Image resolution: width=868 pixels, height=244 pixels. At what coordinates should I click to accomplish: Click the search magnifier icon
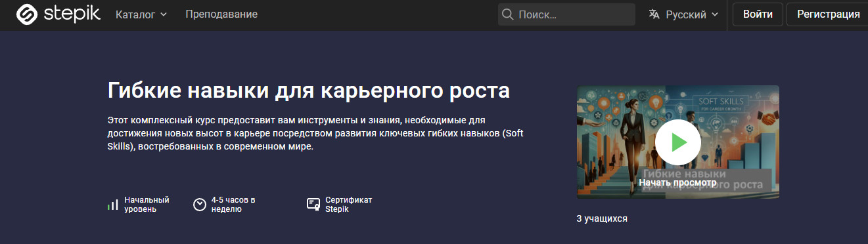tap(508, 14)
